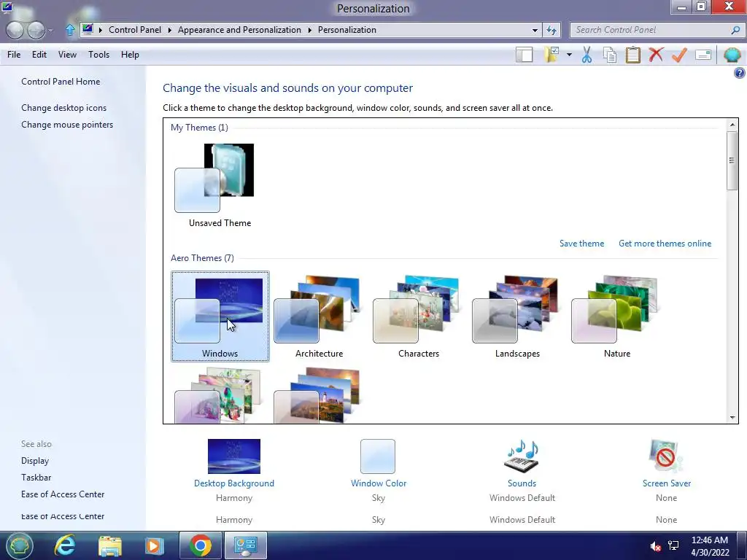
Task: Select the Windows Aero theme
Action: click(x=220, y=316)
